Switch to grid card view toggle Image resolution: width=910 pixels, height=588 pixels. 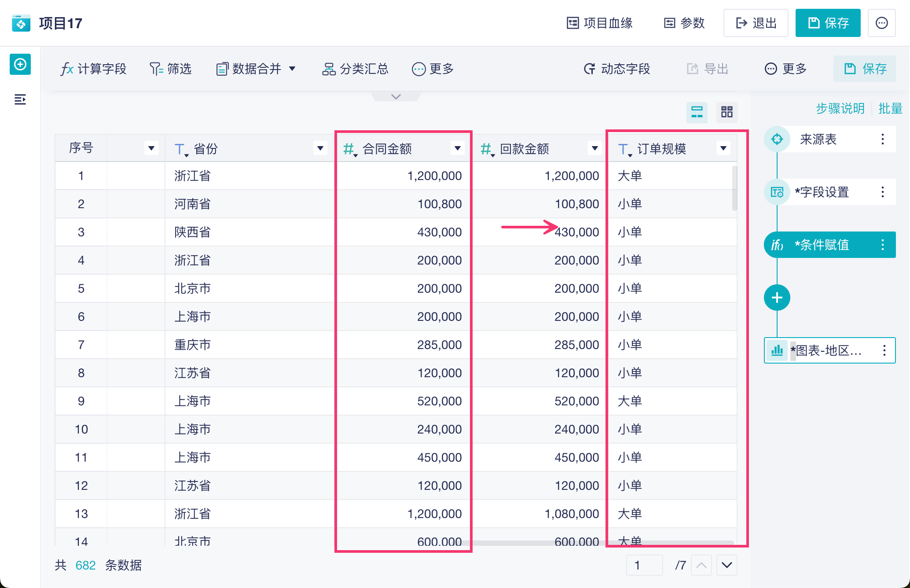pyautogui.click(x=727, y=112)
